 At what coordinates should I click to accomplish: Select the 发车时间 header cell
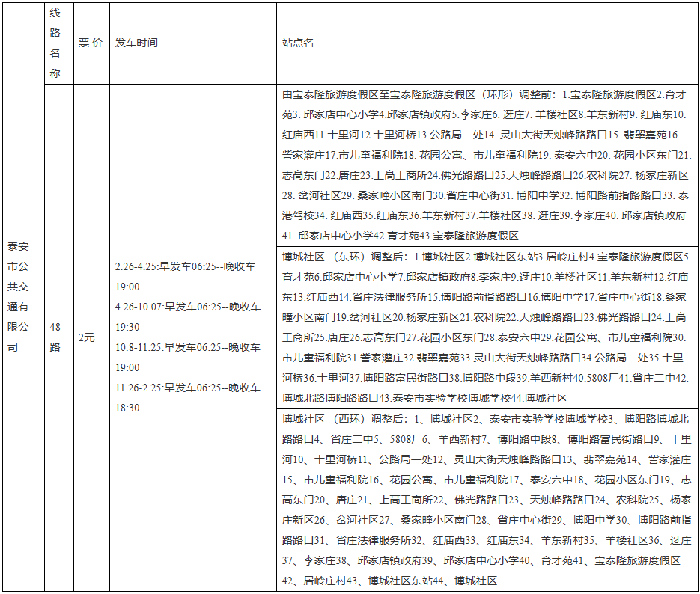click(x=136, y=43)
